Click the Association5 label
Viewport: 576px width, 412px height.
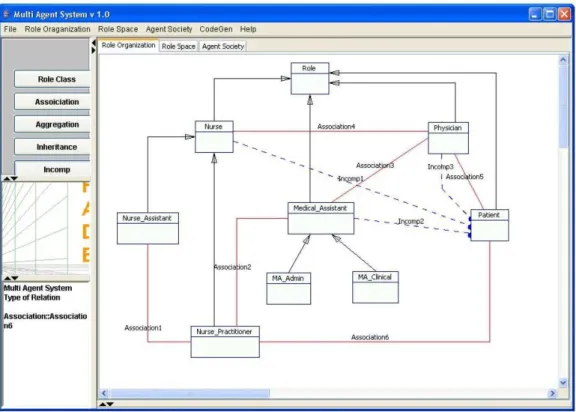click(x=464, y=177)
